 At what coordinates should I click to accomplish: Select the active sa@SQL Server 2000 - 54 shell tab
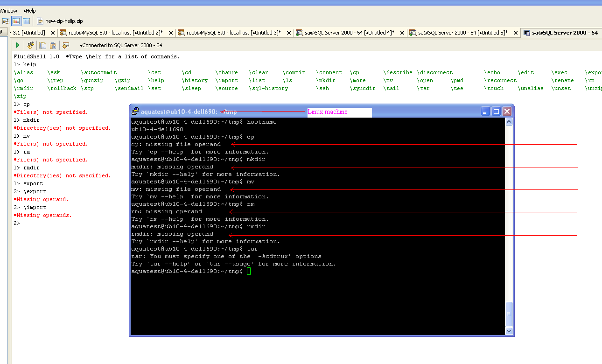(x=561, y=33)
